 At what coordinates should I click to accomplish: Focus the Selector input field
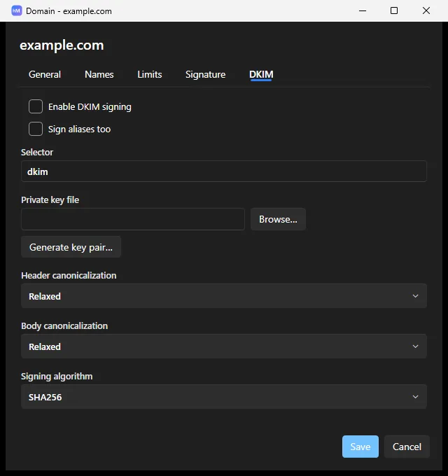point(224,171)
